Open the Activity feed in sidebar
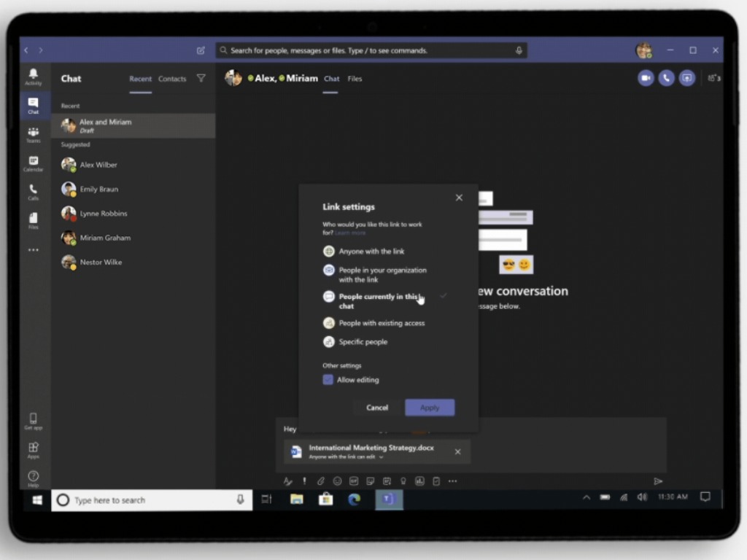Viewport: 747px width, 560px height. click(34, 77)
